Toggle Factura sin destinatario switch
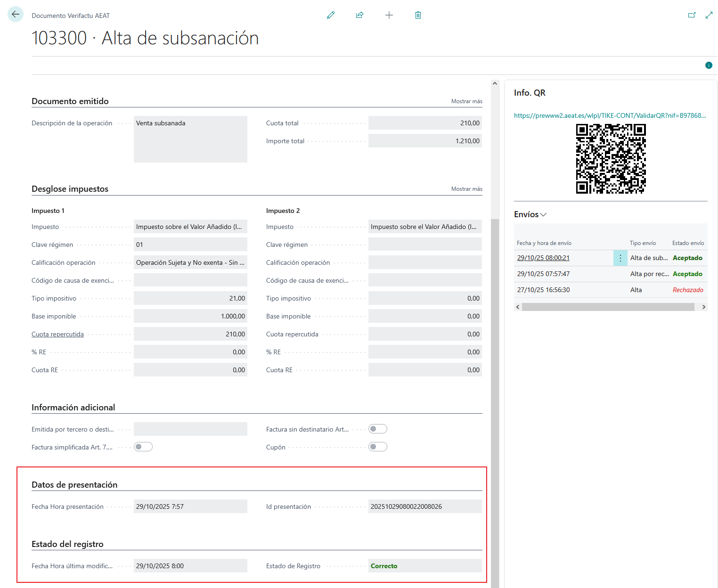The height and width of the screenshot is (588, 718). click(378, 429)
